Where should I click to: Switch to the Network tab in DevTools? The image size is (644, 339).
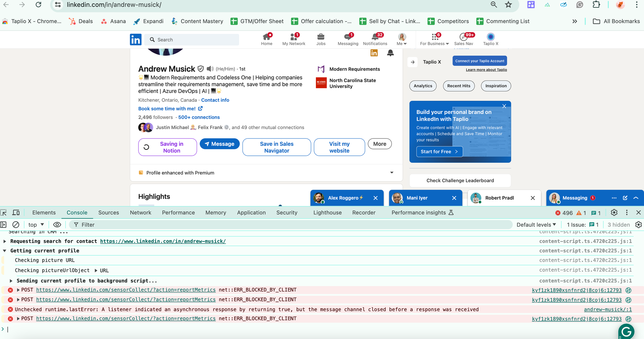(140, 212)
